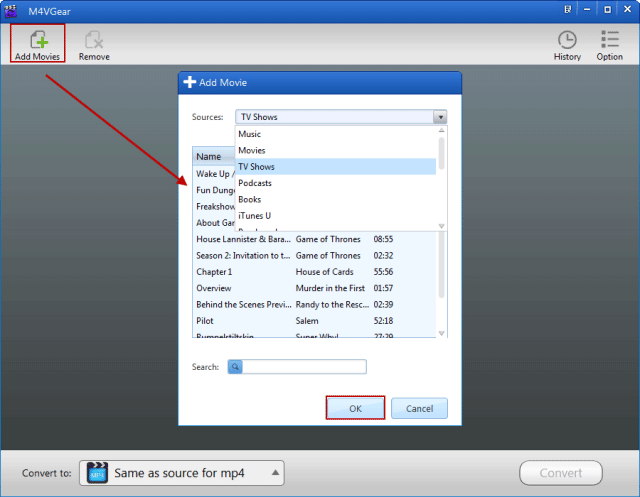Expand the Sources dropdown arrow
This screenshot has height=497, width=640.
440,117
